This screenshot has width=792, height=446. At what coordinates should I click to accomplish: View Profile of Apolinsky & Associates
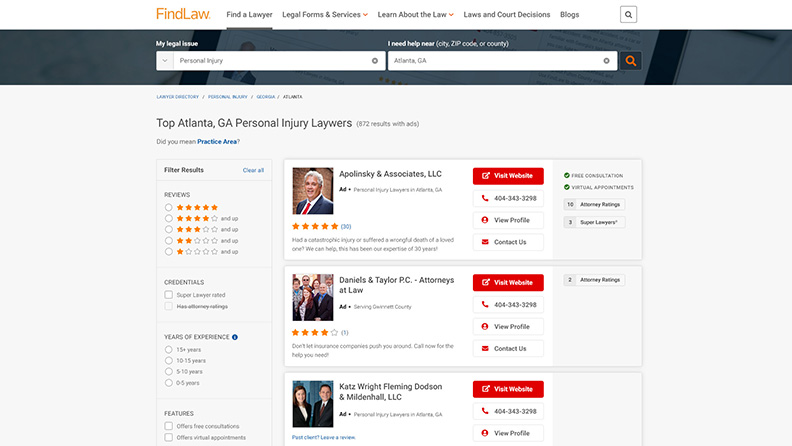508,220
